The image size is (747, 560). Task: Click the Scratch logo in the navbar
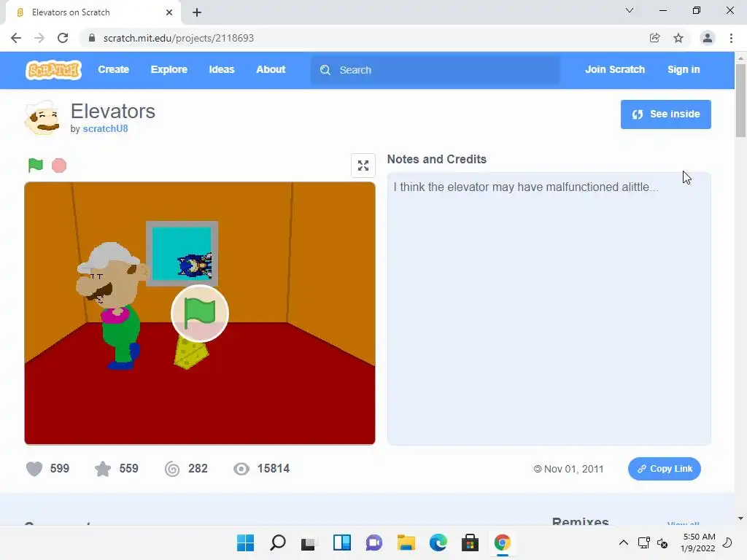click(53, 70)
